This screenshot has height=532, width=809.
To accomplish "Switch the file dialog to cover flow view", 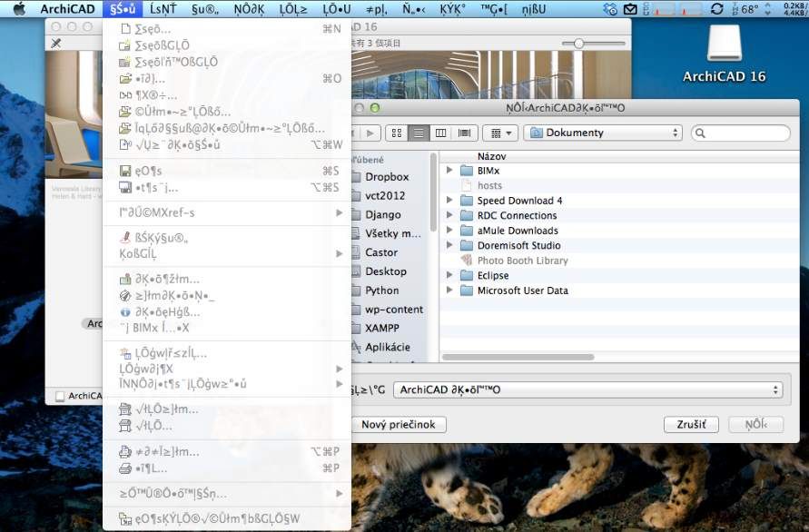I will click(x=464, y=133).
